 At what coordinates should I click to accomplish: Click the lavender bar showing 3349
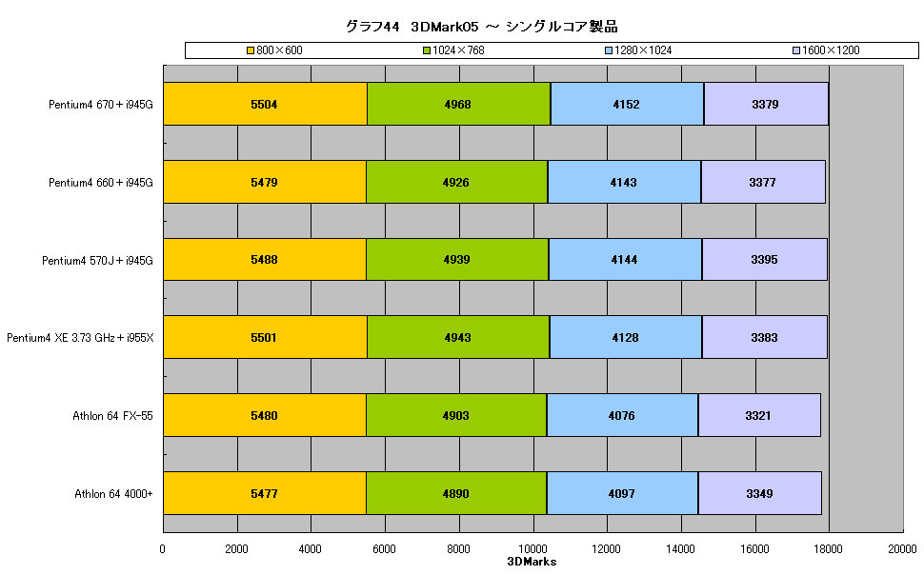[x=759, y=493]
